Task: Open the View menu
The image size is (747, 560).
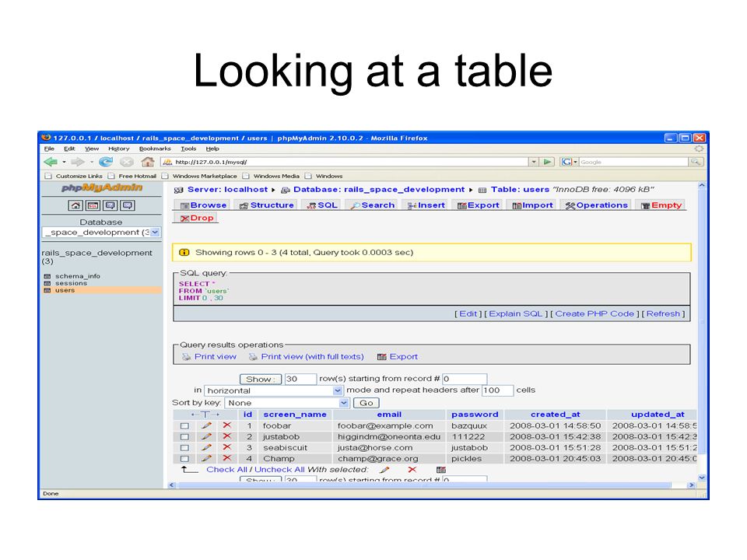Action: tap(92, 149)
